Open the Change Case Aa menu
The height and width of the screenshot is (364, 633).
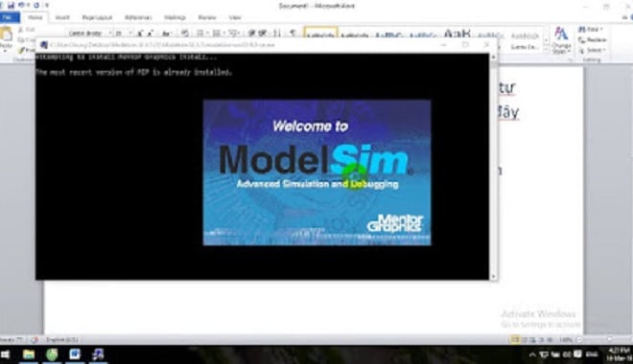pyautogui.click(x=167, y=34)
